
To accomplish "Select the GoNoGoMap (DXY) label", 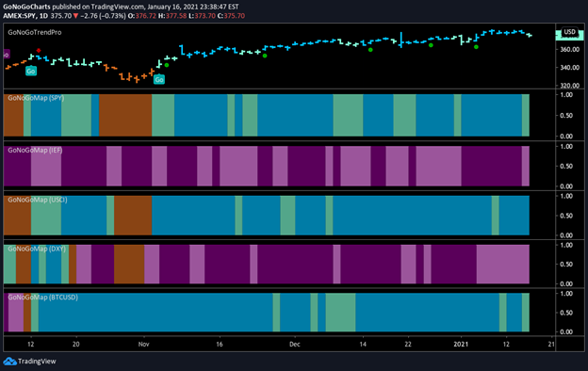I will (x=37, y=249).
